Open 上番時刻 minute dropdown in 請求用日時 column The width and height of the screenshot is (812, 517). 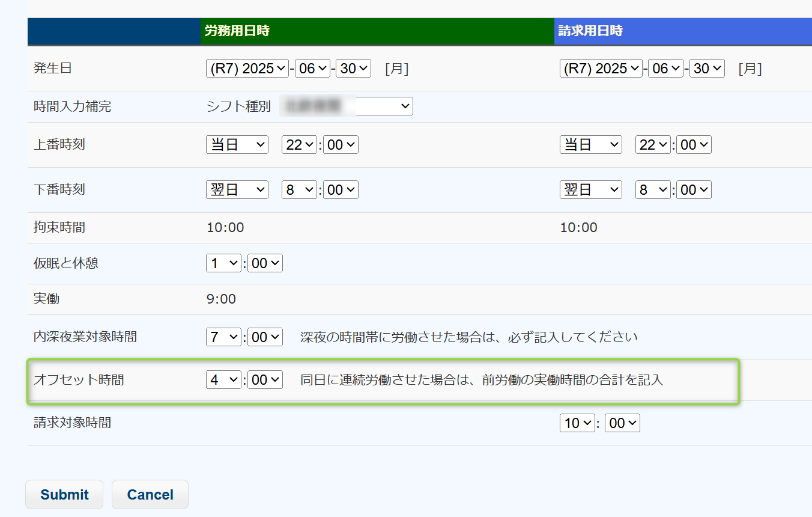tap(694, 145)
